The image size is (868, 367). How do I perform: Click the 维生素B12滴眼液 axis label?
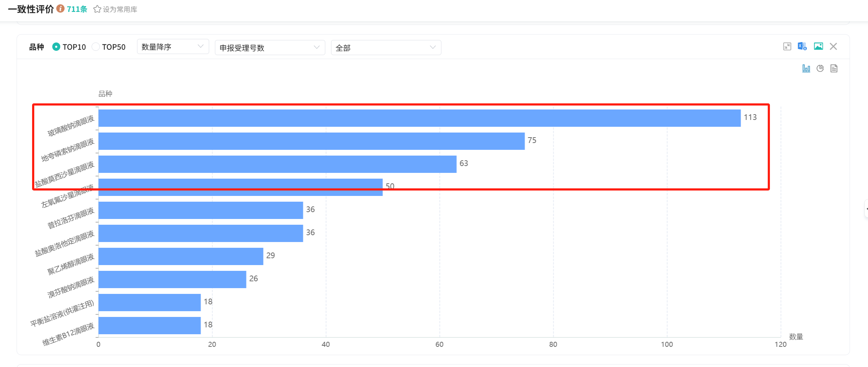click(x=69, y=335)
